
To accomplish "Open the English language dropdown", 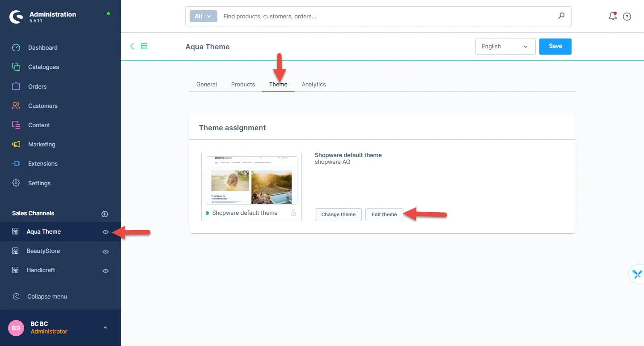I will click(505, 47).
